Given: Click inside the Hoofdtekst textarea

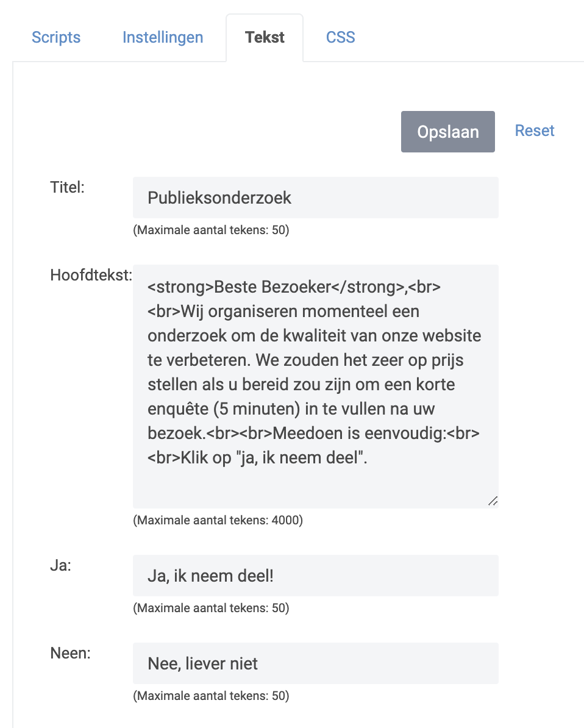Looking at the screenshot, I should click(x=316, y=387).
